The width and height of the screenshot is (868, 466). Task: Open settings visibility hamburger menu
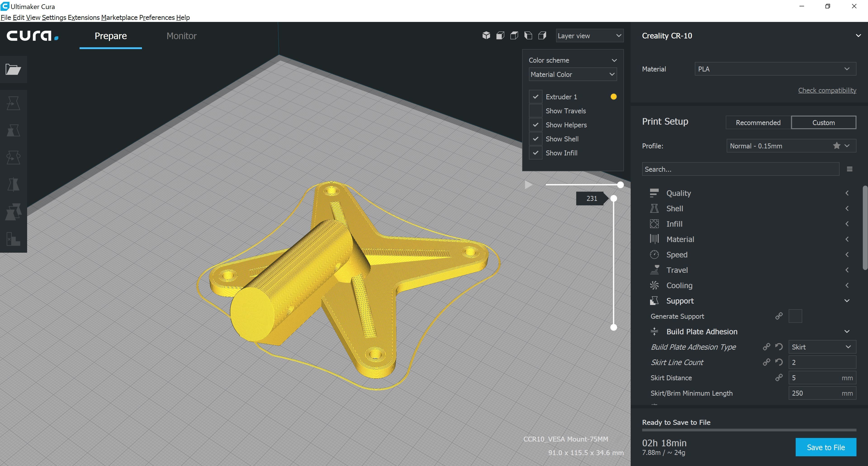[x=849, y=169]
